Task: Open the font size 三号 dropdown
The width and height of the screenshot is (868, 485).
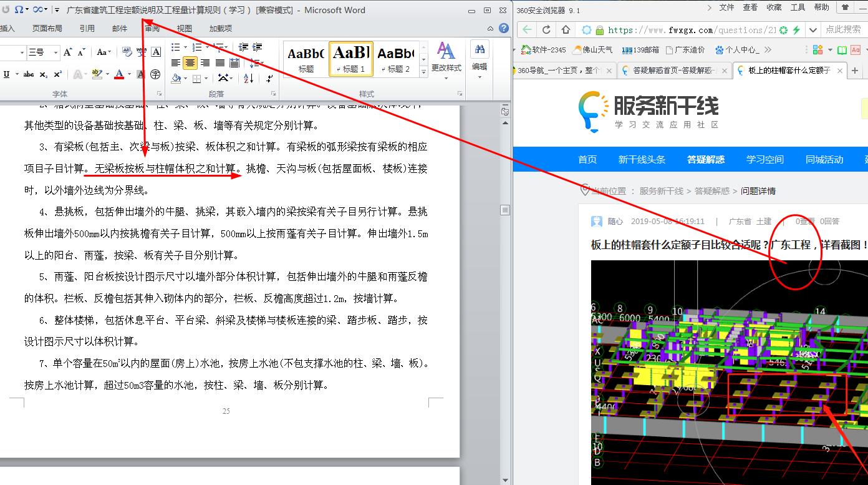Action: [x=55, y=52]
